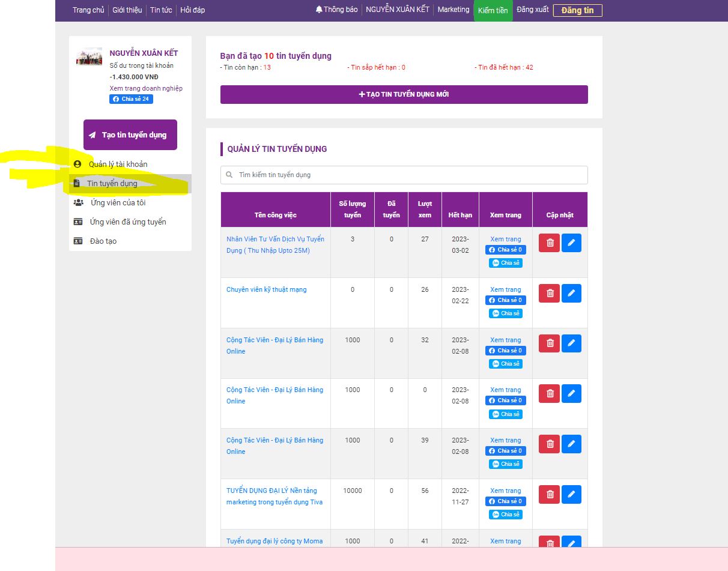Image resolution: width=728 pixels, height=571 pixels.
Task: Click the company profile avatar thumbnail
Action: pyautogui.click(x=89, y=57)
